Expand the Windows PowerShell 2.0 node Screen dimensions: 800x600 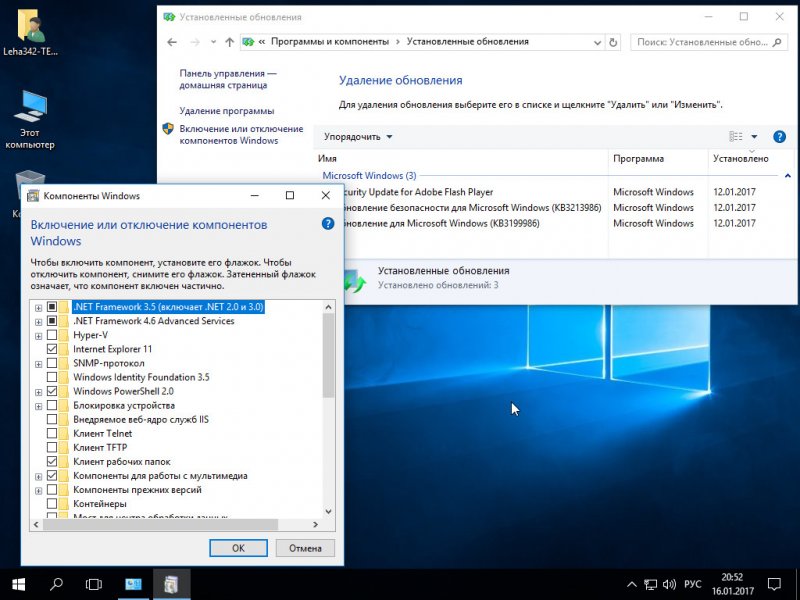click(38, 392)
